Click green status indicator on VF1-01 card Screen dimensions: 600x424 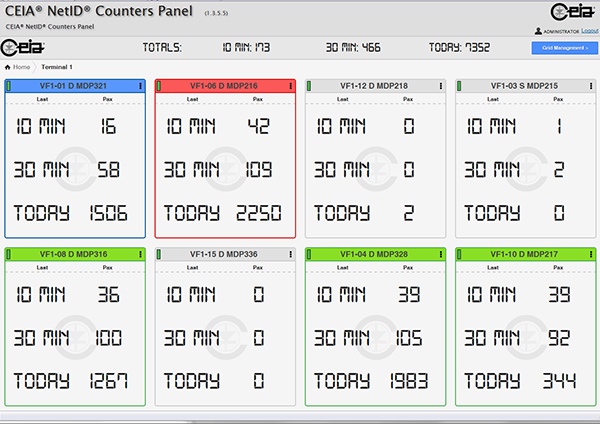click(9, 86)
